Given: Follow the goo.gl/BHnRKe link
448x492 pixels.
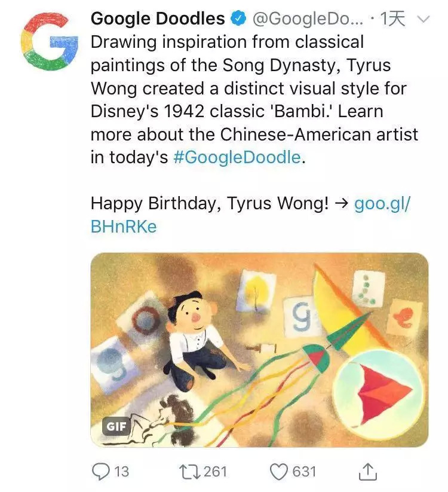Looking at the screenshot, I should [x=382, y=203].
